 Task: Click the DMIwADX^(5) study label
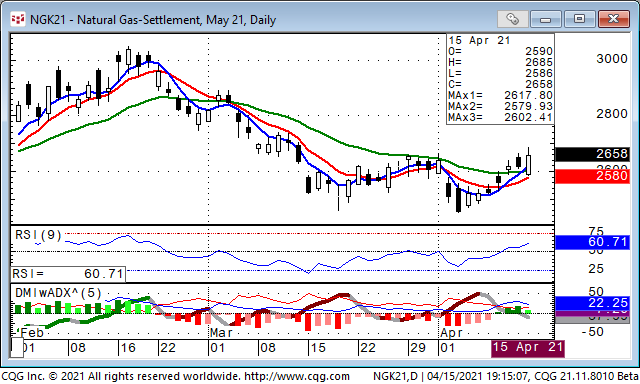tap(58, 293)
